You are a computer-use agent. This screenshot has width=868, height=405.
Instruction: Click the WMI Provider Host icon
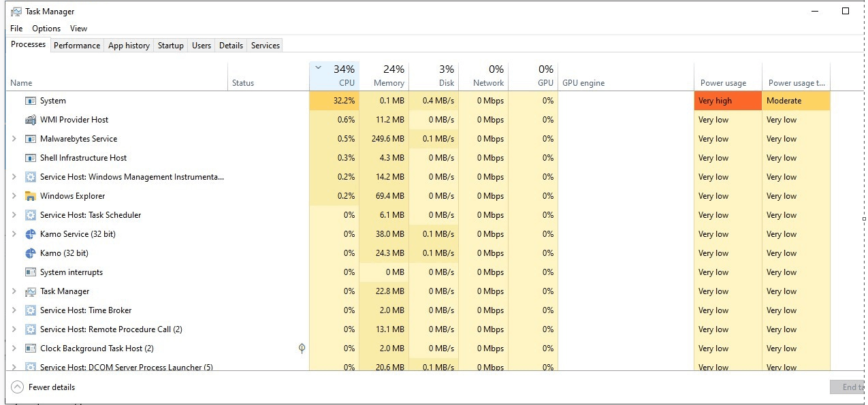tap(30, 120)
